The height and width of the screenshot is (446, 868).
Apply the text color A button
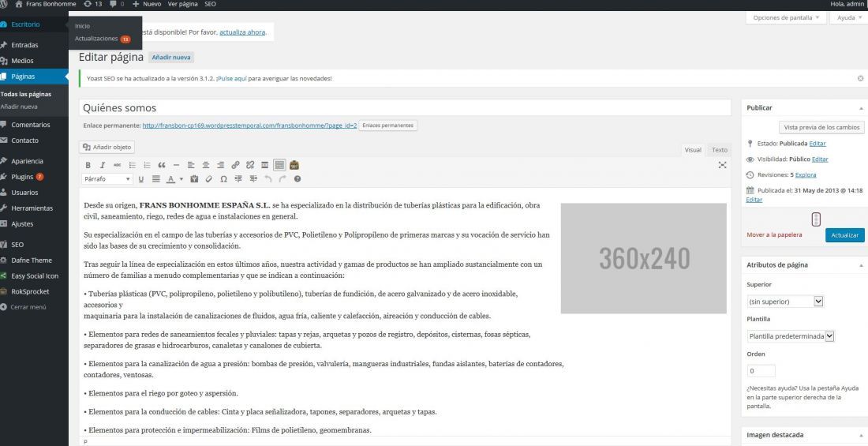point(170,179)
